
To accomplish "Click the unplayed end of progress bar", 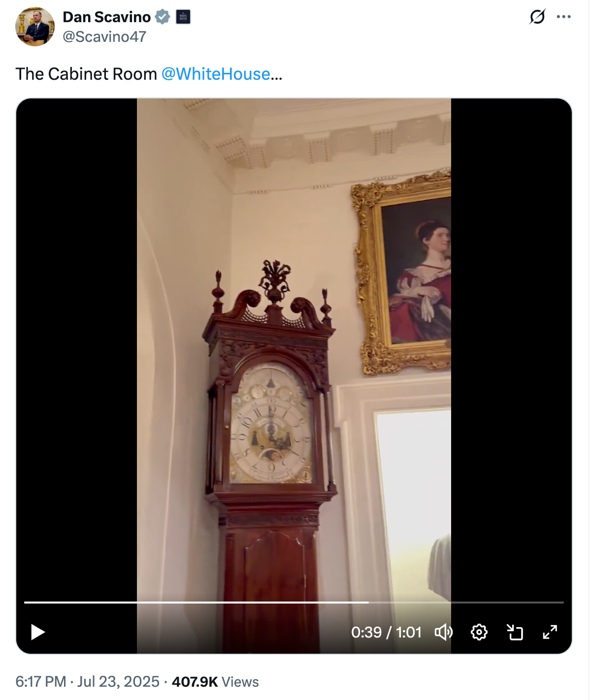I will [x=466, y=602].
